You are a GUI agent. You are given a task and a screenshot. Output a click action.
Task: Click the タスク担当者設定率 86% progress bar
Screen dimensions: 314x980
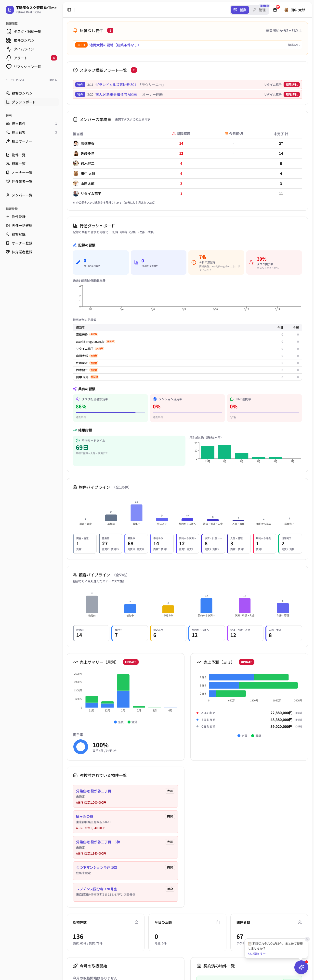coord(110,412)
